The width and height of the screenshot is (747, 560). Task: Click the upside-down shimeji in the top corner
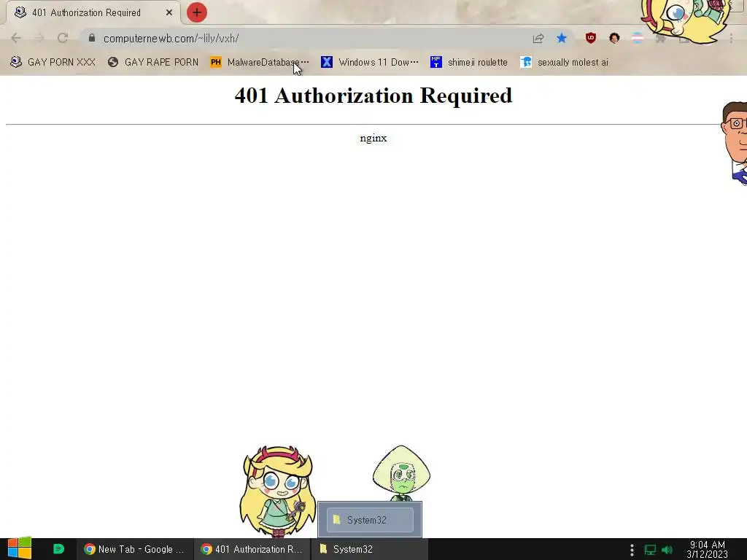(x=686, y=19)
